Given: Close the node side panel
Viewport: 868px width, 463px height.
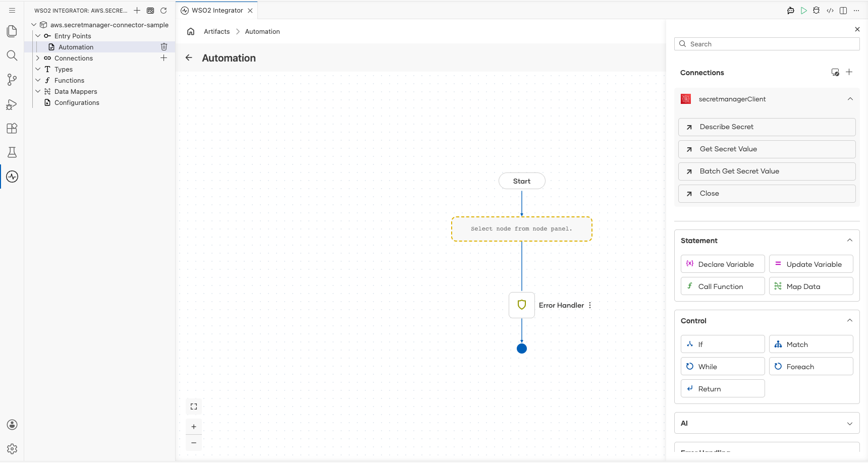Looking at the screenshot, I should [857, 29].
